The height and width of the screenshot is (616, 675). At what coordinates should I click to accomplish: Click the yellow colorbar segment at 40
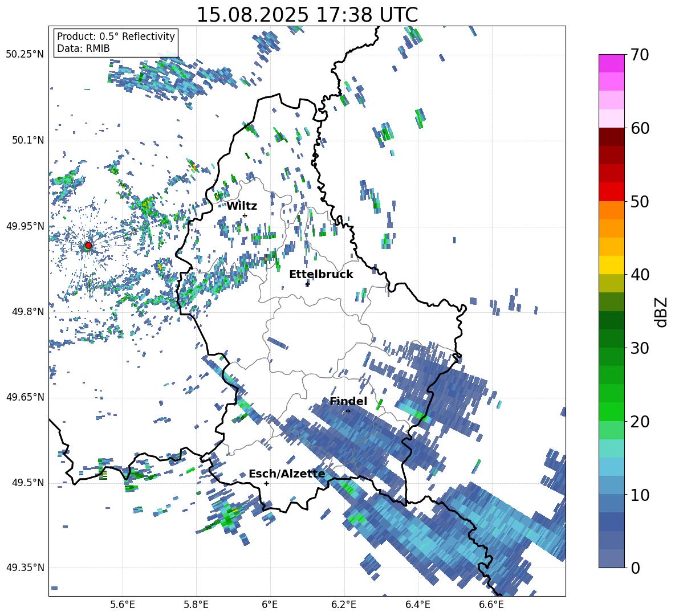pos(612,265)
